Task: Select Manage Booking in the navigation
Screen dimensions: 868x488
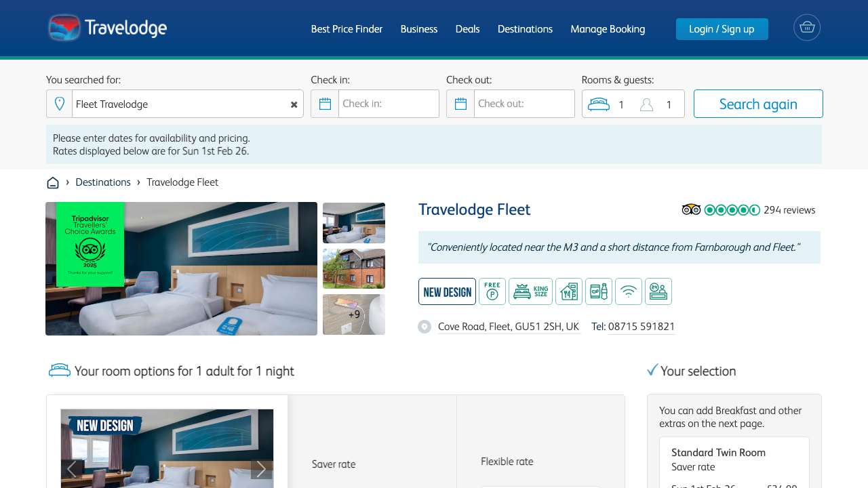Action: (x=608, y=29)
